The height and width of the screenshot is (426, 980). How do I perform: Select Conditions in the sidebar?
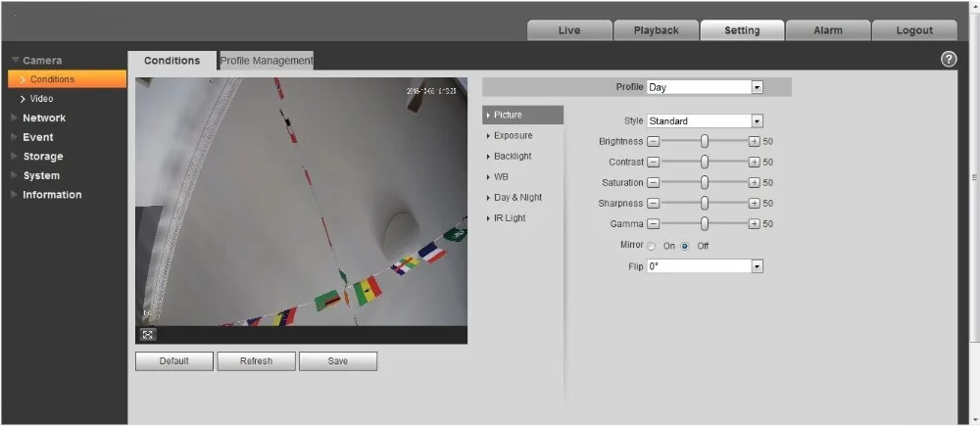coord(67,79)
